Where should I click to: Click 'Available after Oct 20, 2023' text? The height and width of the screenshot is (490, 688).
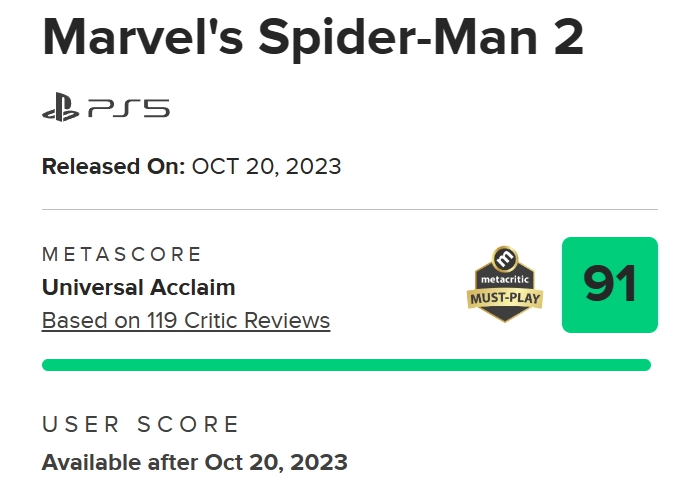point(195,462)
